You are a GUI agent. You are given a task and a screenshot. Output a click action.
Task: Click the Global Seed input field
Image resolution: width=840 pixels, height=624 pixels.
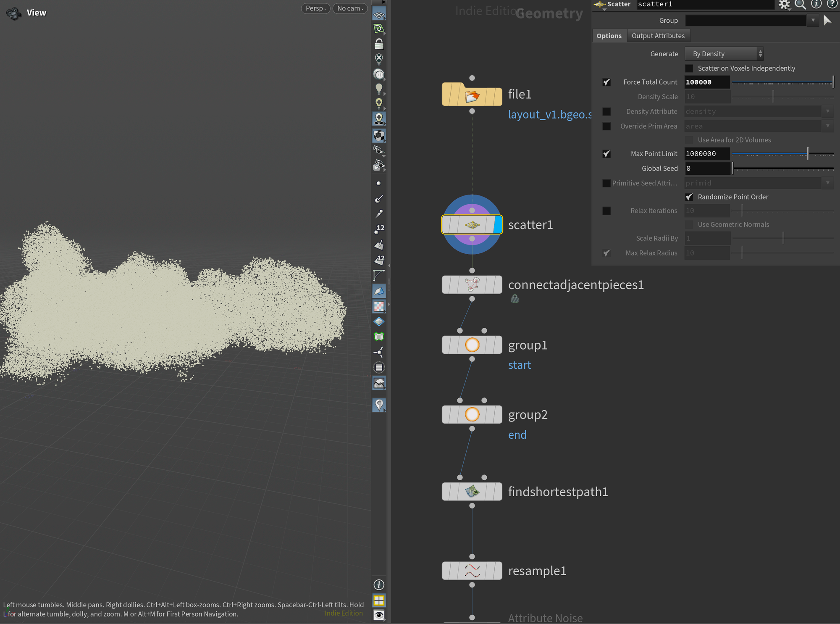click(x=707, y=168)
